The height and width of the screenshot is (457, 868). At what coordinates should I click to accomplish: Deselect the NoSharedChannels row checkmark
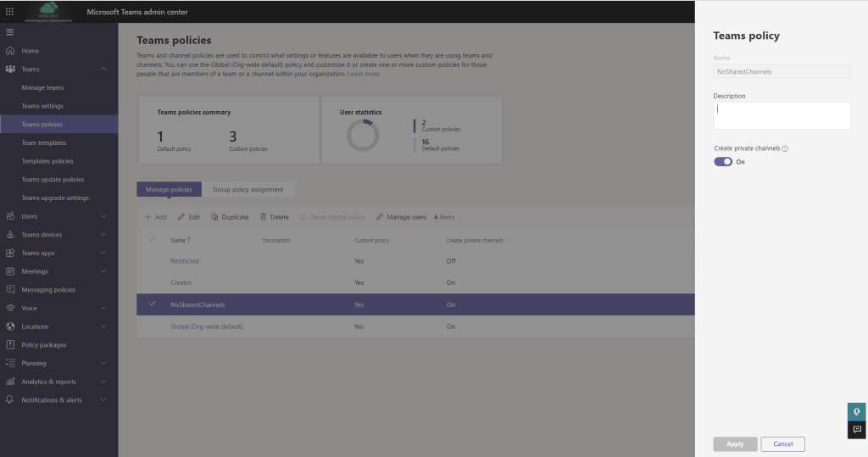pyautogui.click(x=153, y=304)
